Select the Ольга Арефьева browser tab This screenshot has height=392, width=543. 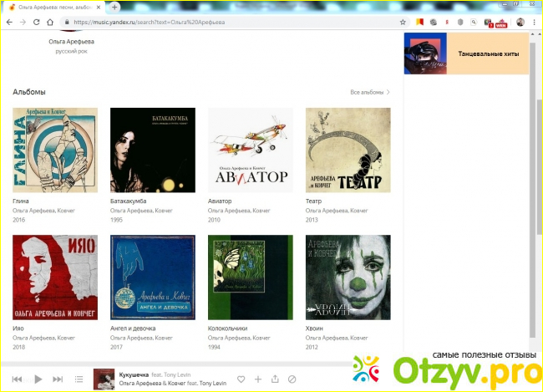point(53,7)
